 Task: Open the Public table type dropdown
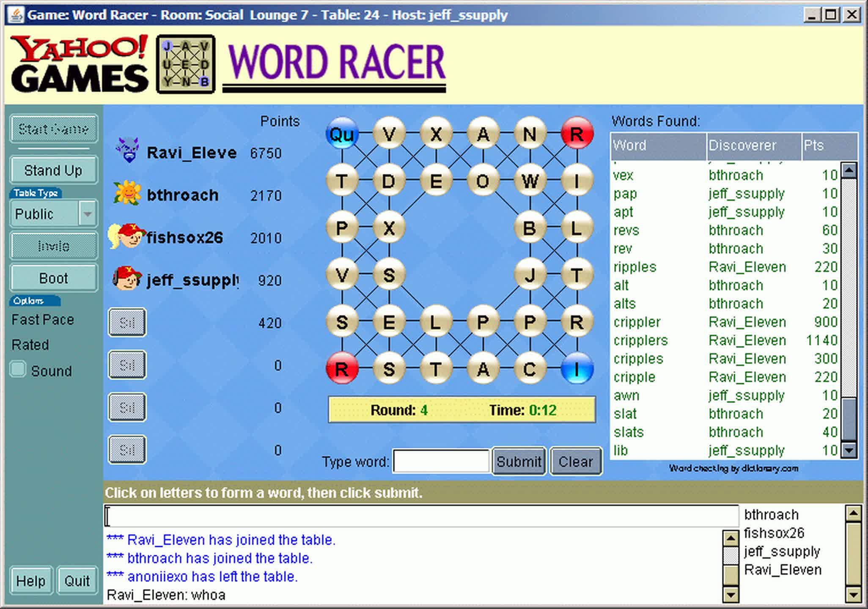(88, 214)
